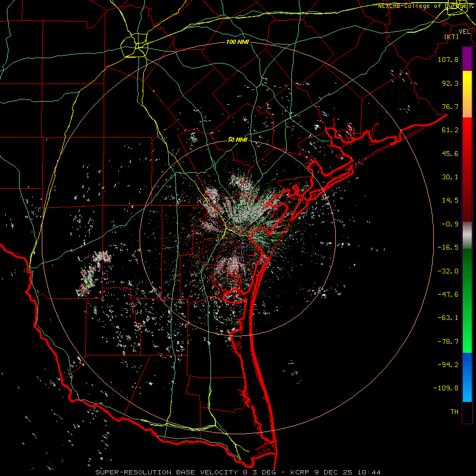Click the 76.7 scale value
Screen dimensions: 476x476
(x=450, y=106)
